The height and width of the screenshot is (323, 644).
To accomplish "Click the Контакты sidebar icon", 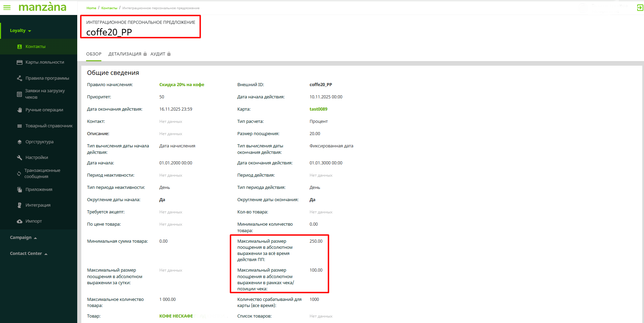I will (x=20, y=47).
